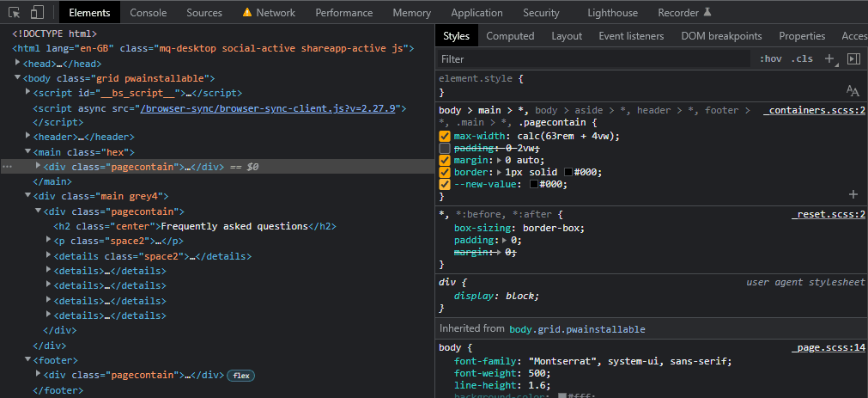Screen dimensions: 868x398
Task: Select the Elements tab
Action: [89, 13]
